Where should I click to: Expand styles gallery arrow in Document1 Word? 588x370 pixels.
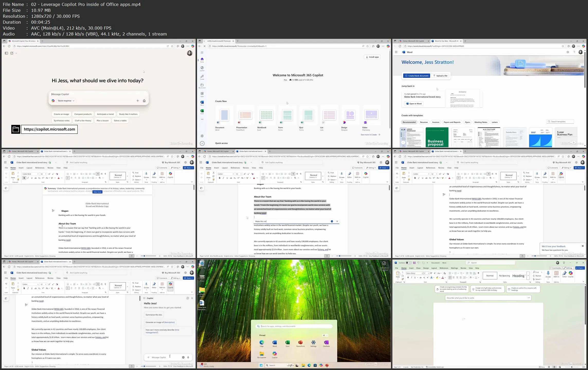point(528,276)
